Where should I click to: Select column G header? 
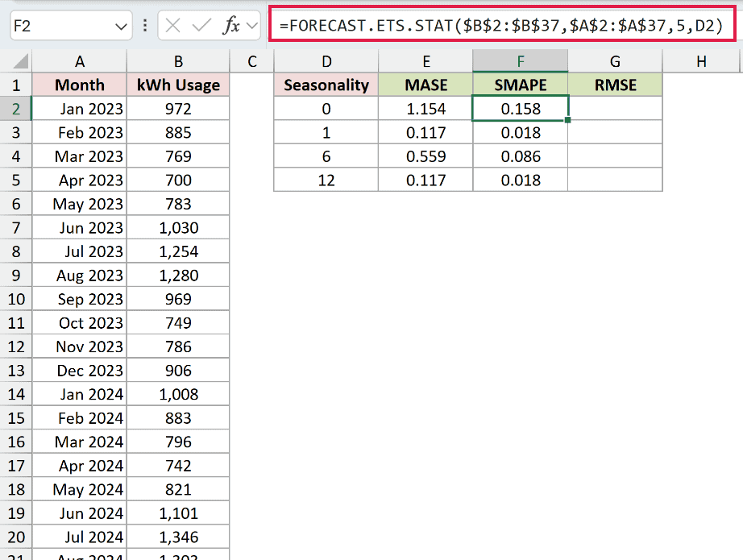tap(615, 61)
